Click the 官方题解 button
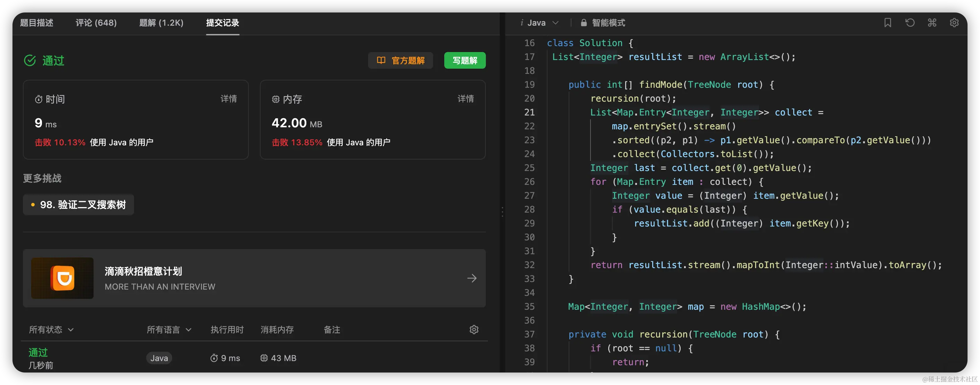 click(400, 61)
